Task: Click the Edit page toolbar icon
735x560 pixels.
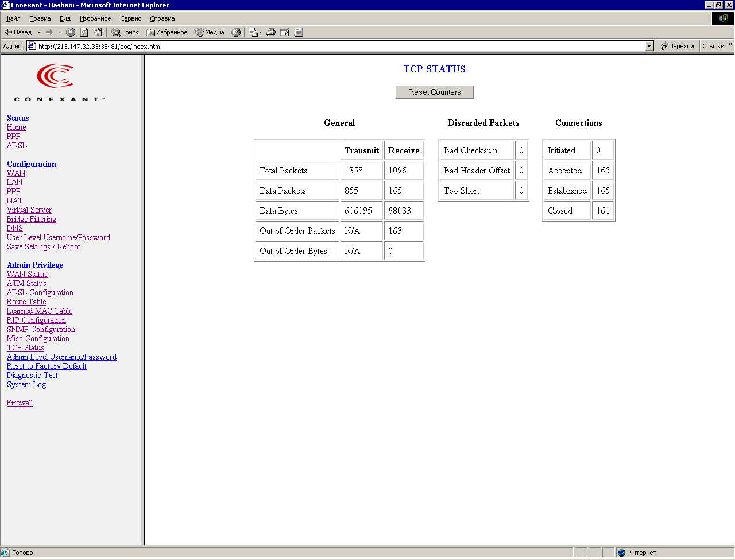Action: [285, 32]
